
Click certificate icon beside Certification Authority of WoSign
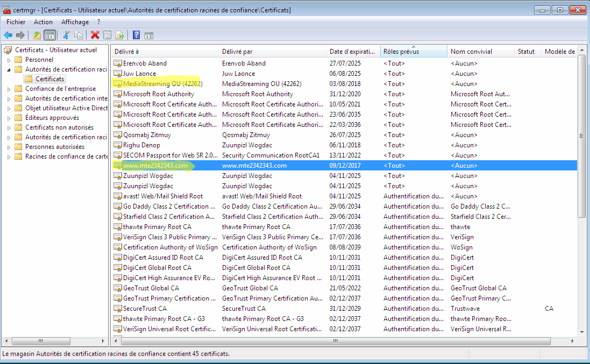tap(118, 247)
